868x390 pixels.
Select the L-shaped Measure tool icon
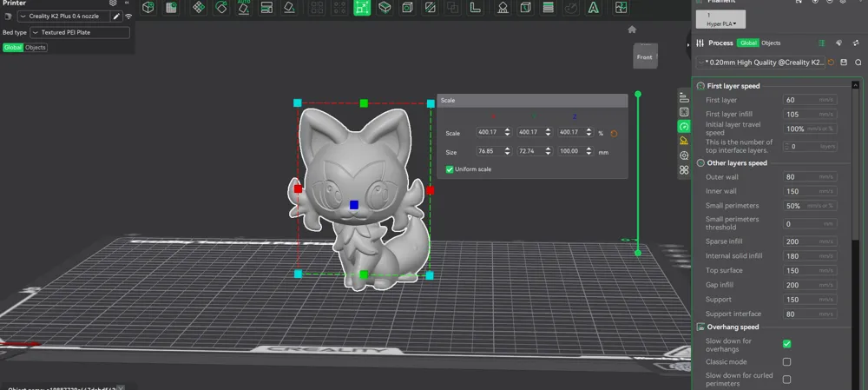475,8
